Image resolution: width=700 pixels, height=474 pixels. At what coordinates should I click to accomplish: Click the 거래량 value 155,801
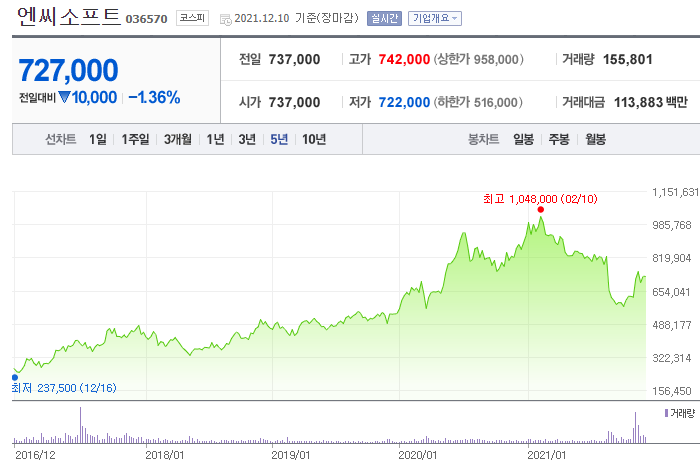click(x=628, y=59)
